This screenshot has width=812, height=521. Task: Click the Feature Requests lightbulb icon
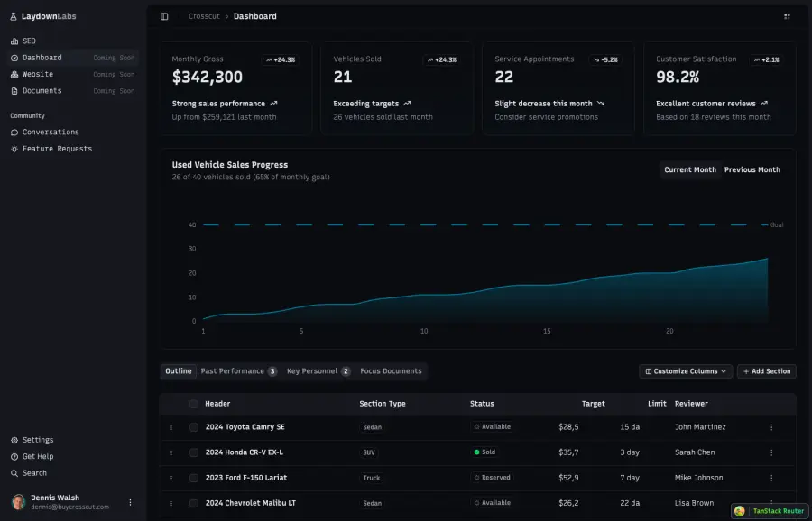coord(14,148)
